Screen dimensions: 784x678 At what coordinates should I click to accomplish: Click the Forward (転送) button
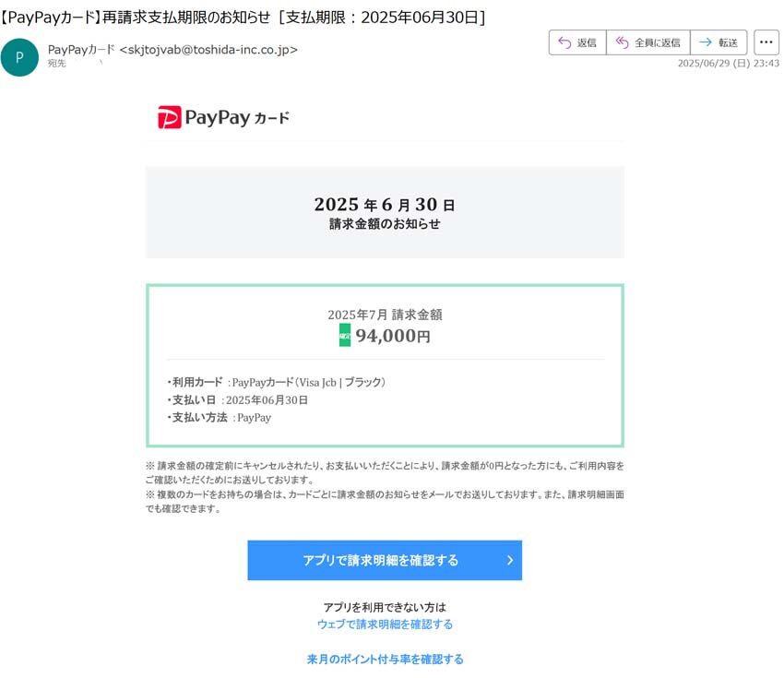click(x=719, y=42)
